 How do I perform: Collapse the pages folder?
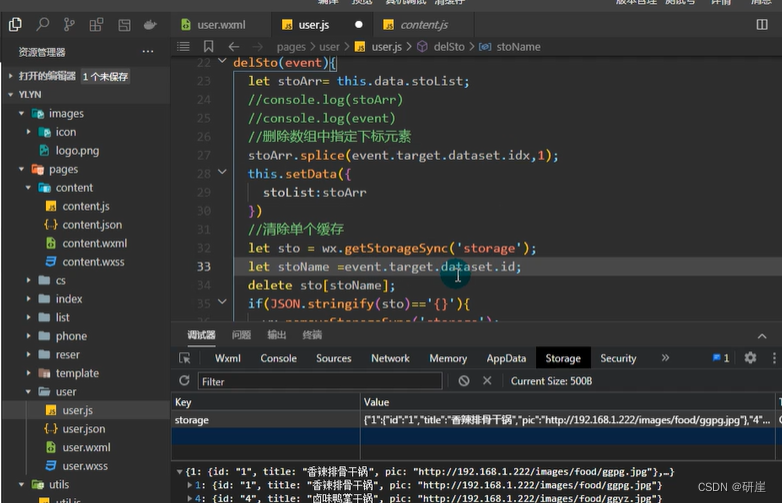(21, 169)
